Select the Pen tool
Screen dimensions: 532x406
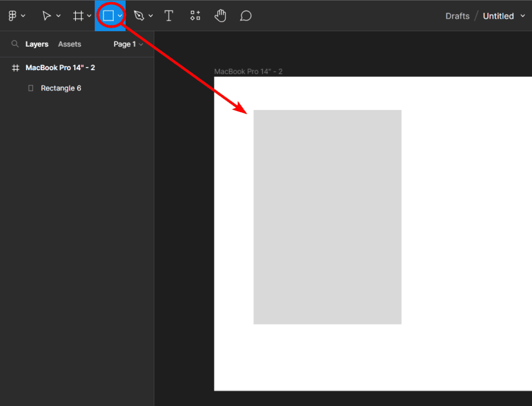point(139,16)
